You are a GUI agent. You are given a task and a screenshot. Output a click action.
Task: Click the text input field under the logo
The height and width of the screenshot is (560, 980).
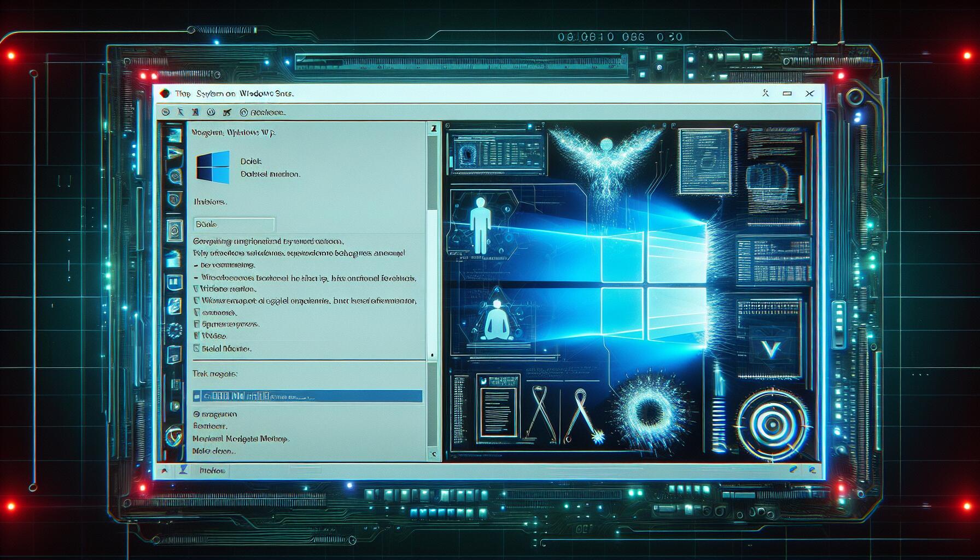(x=234, y=225)
